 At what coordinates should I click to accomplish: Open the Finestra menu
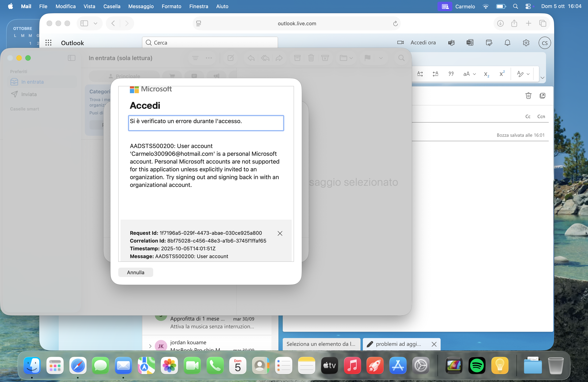pos(198,6)
